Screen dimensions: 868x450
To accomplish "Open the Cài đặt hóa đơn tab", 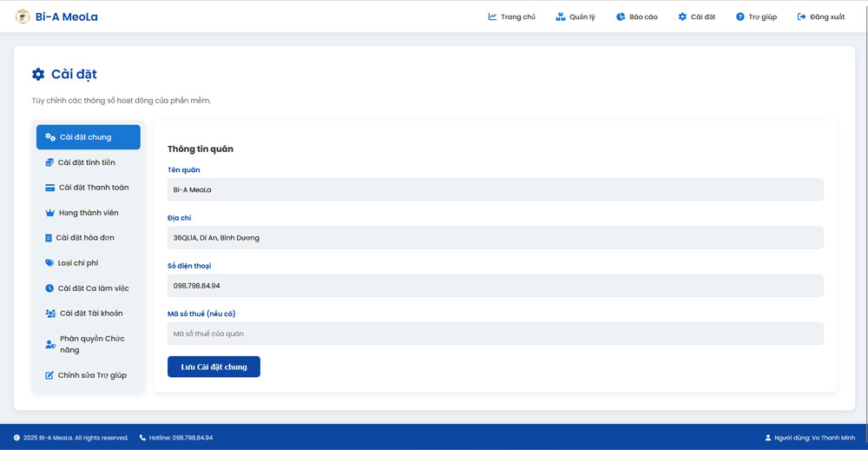I will tap(84, 237).
